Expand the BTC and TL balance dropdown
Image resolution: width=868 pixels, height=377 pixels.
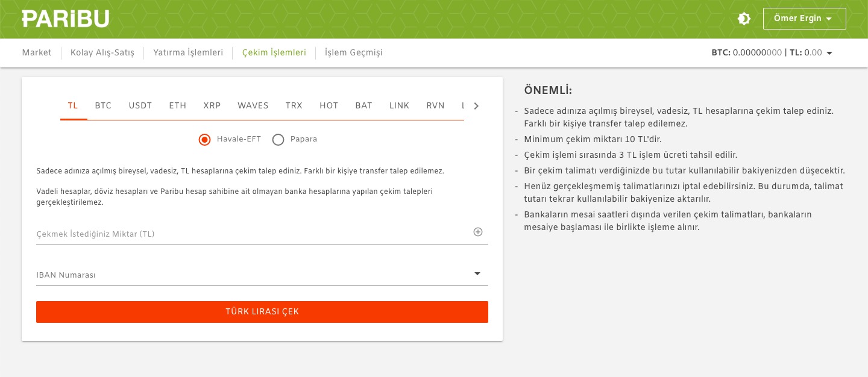point(829,53)
